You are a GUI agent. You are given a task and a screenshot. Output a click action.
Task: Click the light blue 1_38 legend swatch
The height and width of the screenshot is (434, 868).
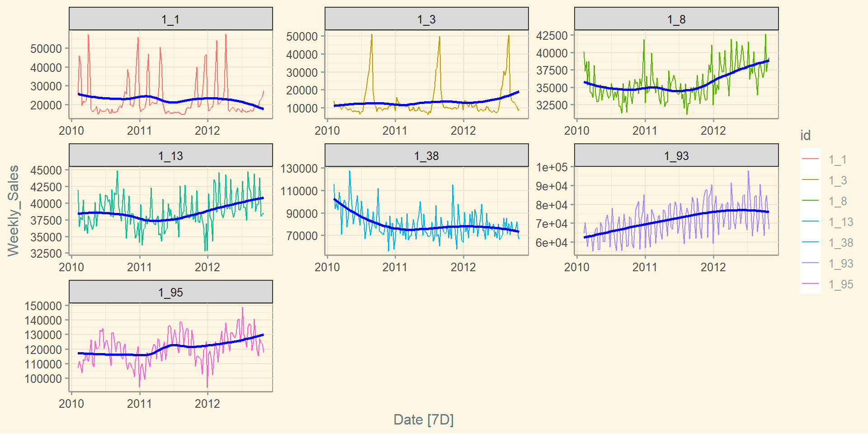tap(810, 242)
